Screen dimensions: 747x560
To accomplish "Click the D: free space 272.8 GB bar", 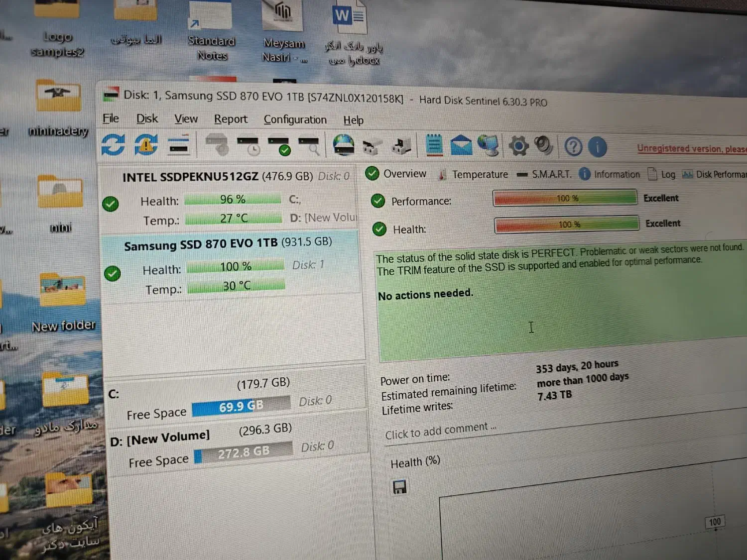I will point(244,452).
